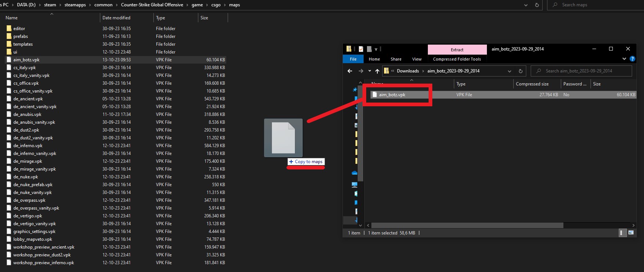Click the New folder quick access toolbar icon

[369, 49]
